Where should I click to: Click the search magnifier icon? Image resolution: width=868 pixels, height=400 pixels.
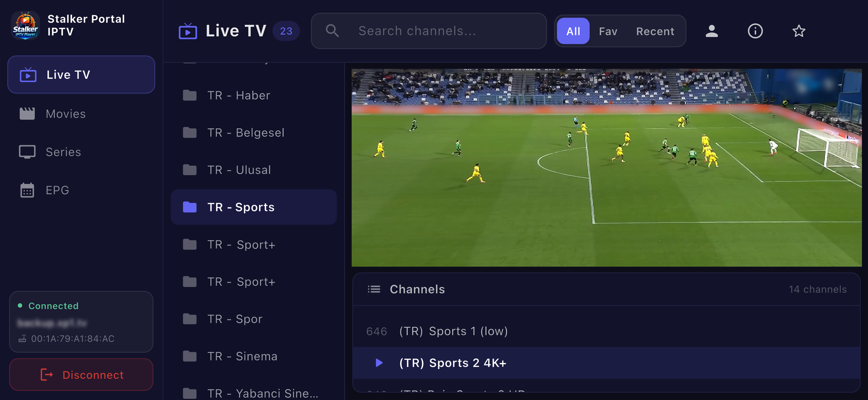tap(332, 31)
